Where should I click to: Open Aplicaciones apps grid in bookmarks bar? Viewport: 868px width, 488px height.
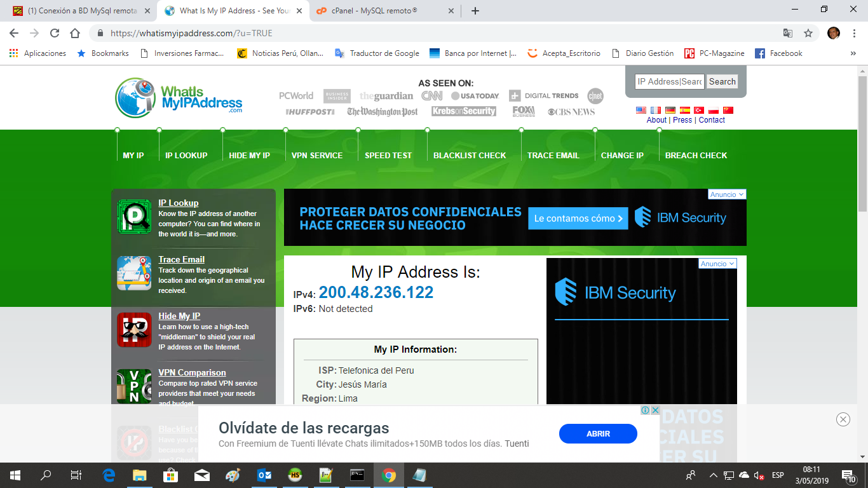pyautogui.click(x=37, y=53)
